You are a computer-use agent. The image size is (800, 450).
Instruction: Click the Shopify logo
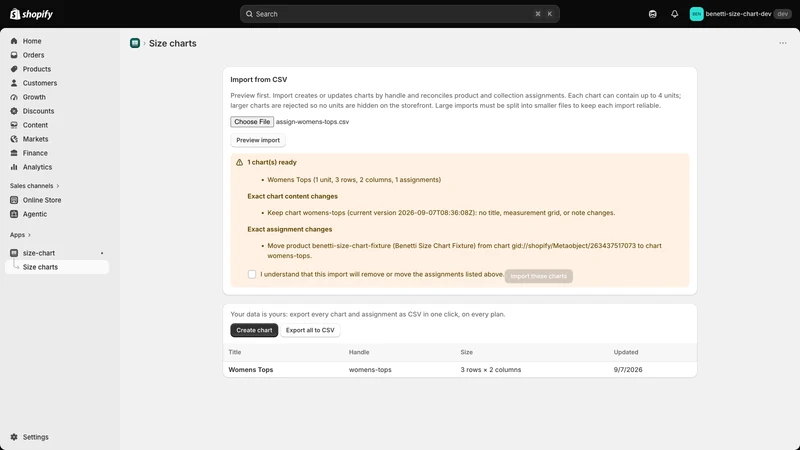coord(32,14)
